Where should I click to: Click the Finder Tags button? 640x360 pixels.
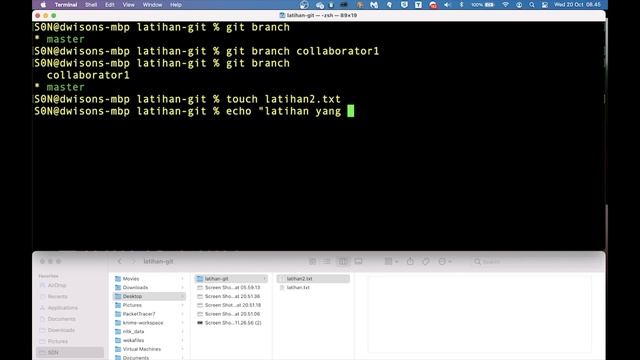pos(426,261)
